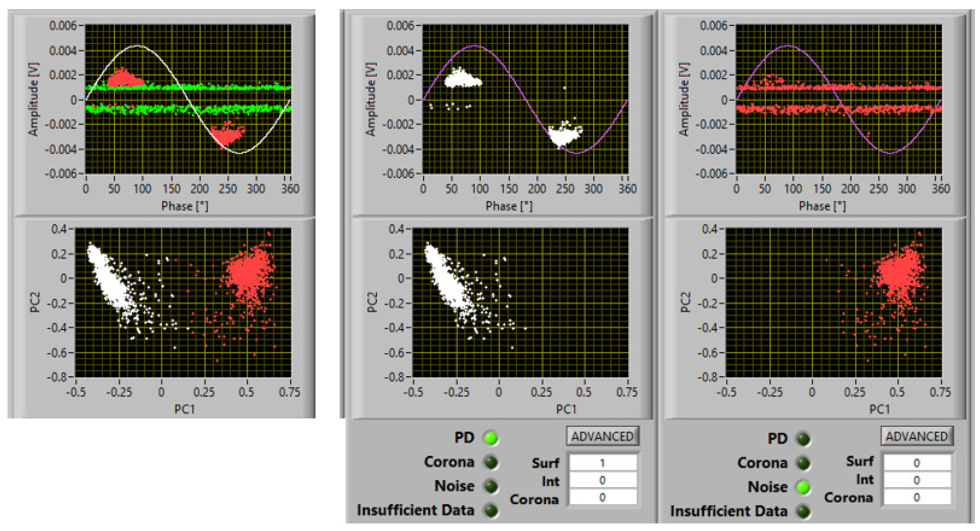
Task: Click the PD LED in right panel
Action: pos(803,438)
